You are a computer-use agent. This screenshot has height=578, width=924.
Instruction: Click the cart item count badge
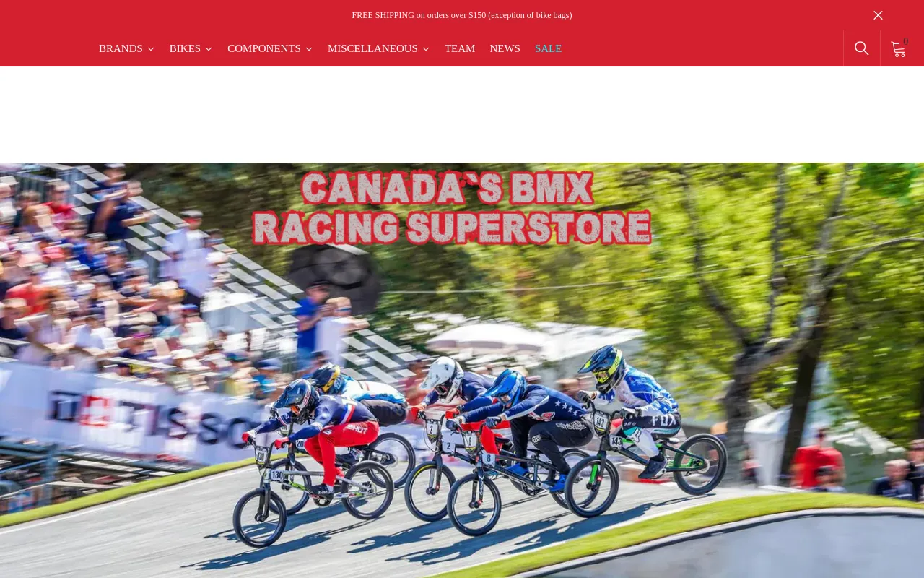coord(905,42)
